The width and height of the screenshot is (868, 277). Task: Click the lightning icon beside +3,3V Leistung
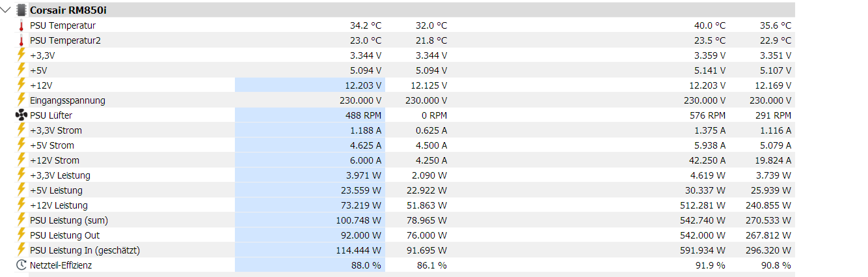click(x=21, y=175)
